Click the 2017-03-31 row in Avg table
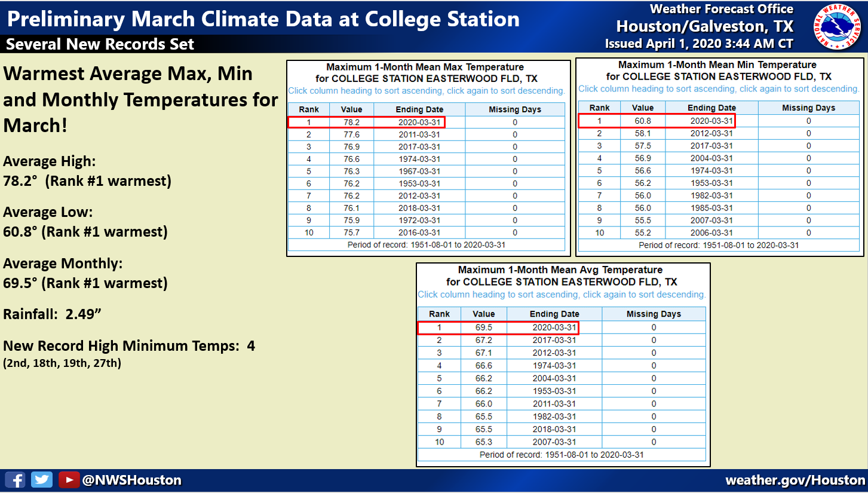This screenshot has width=868, height=493. 562,340
